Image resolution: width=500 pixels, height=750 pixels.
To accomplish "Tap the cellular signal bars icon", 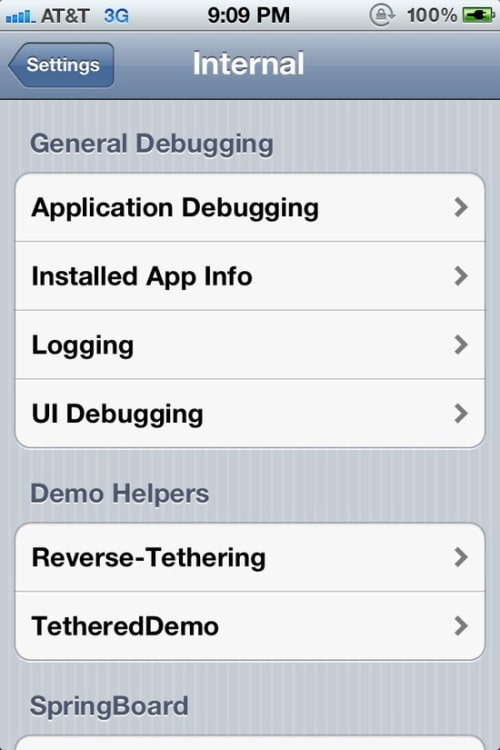I will point(20,17).
